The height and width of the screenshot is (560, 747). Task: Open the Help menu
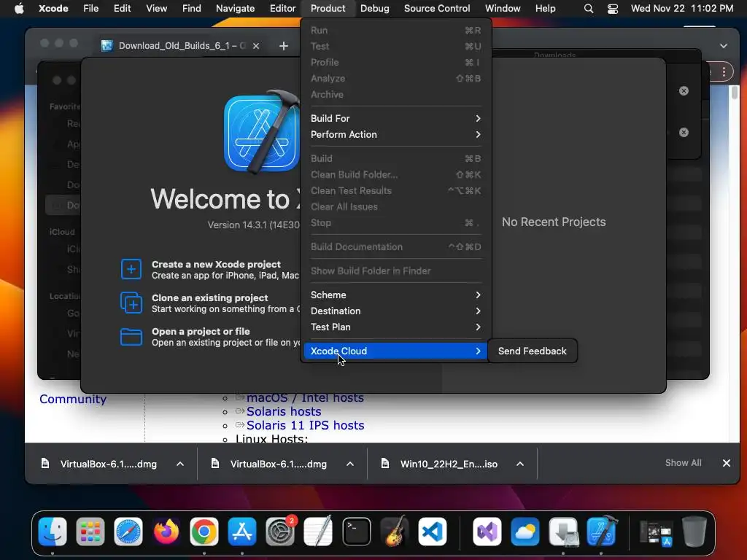click(545, 8)
